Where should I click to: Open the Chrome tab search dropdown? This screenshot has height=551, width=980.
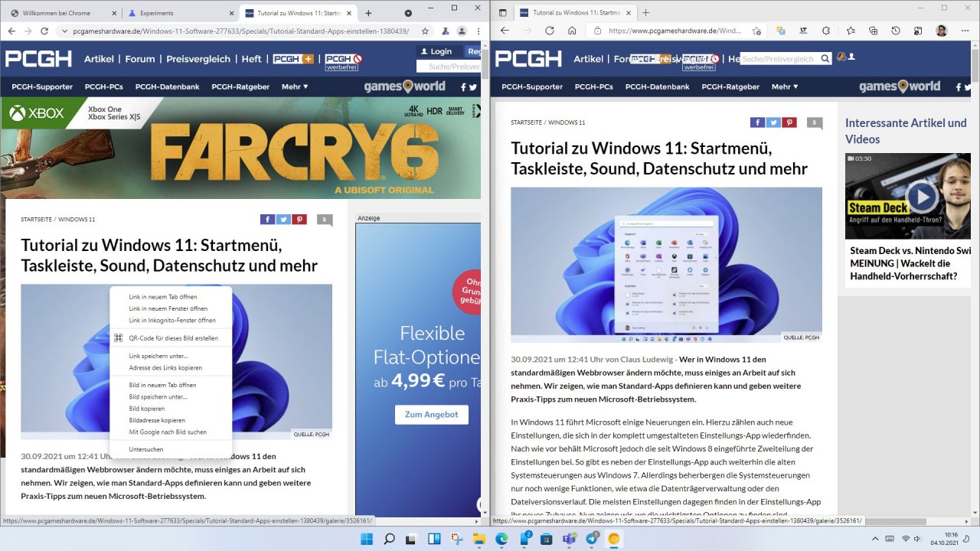coord(408,13)
